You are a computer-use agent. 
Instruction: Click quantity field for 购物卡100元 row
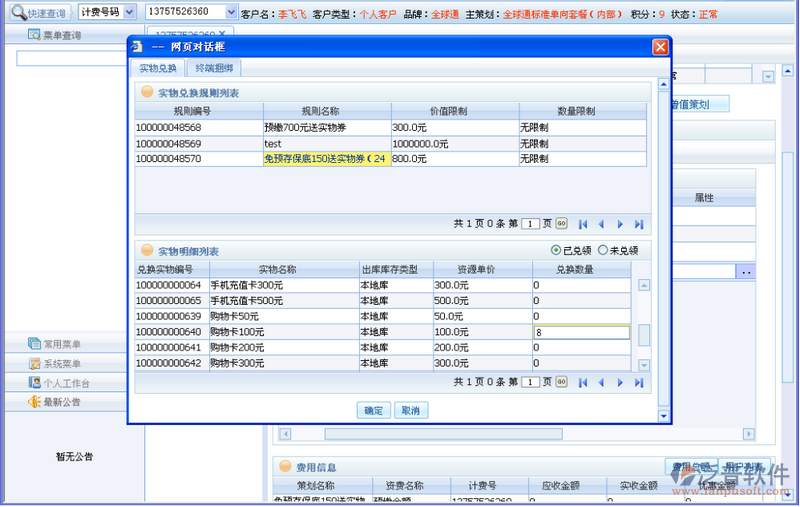[580, 332]
